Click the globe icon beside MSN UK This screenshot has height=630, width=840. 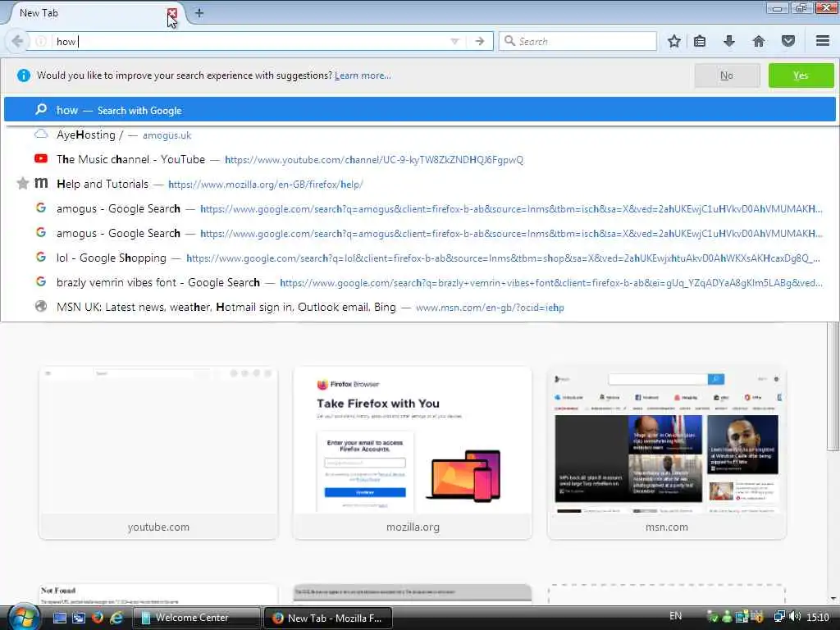41,307
